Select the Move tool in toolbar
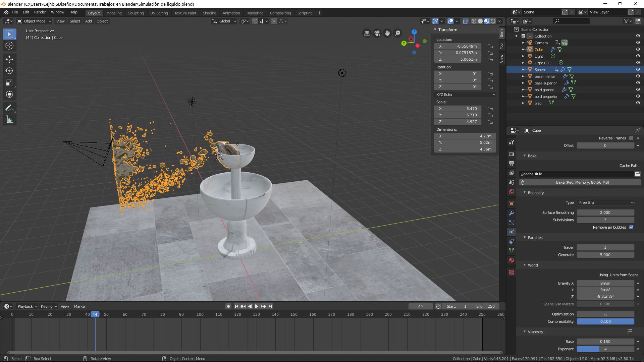 9,59
